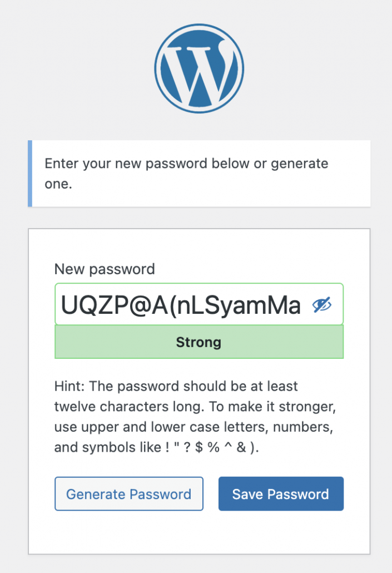Click the "Enter your new password below" notice

pos(186,164)
